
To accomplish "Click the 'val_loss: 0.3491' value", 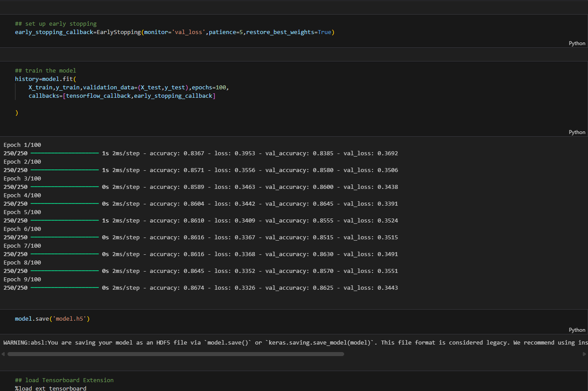I will click(371, 254).
